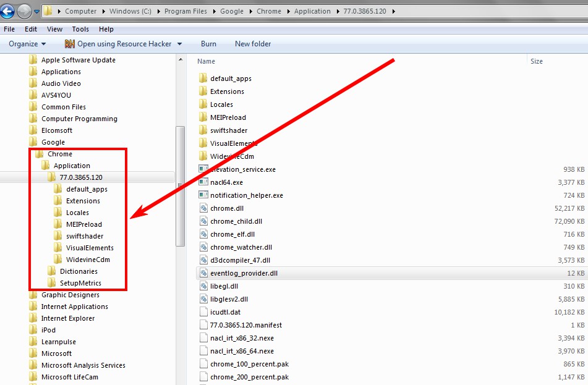The width and height of the screenshot is (588, 385).
Task: Click the chrome_elf.dll file icon
Action: pyautogui.click(x=203, y=234)
